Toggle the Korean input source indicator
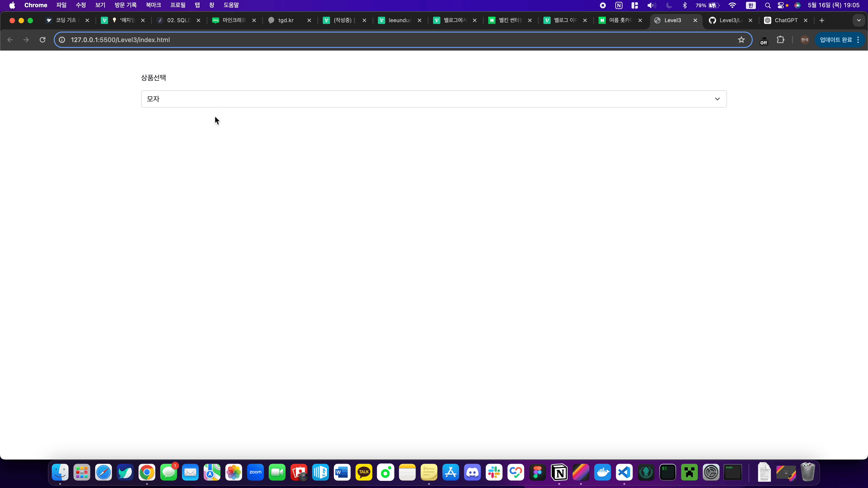This screenshot has width=868, height=488. (x=750, y=5)
